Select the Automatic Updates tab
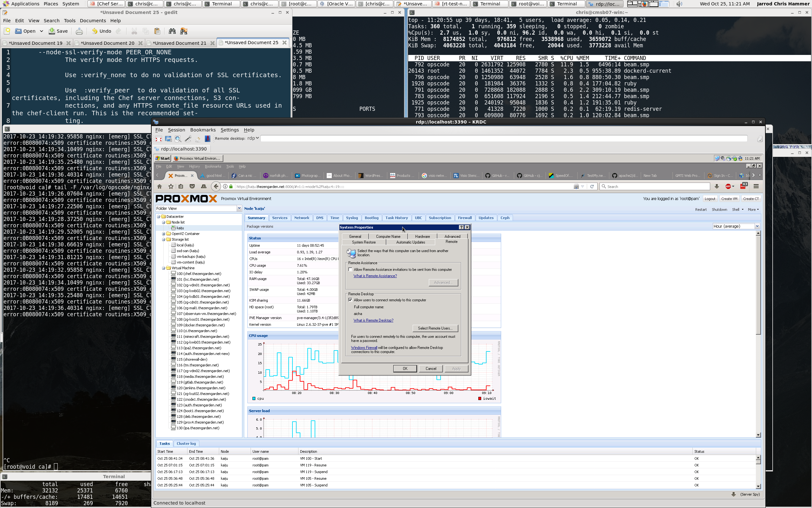812x508 pixels. (410, 242)
